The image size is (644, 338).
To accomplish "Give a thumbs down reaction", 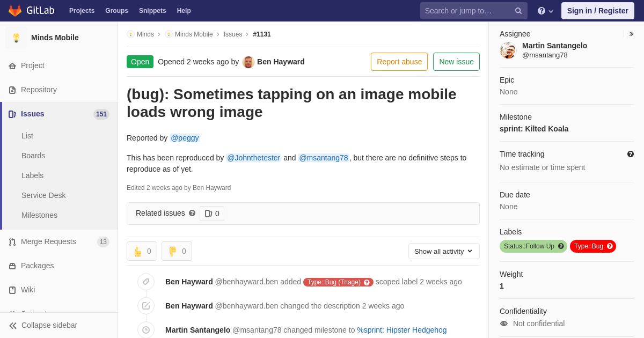I will [x=177, y=251].
